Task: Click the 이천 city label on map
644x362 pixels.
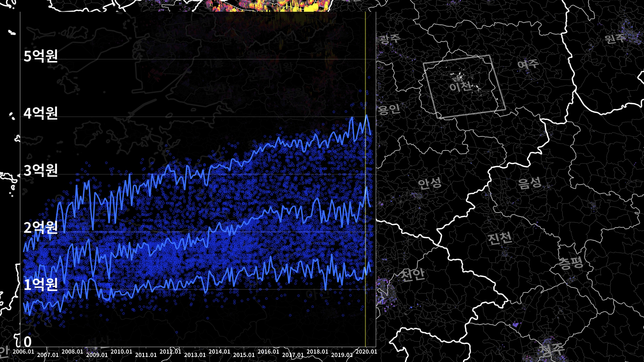Action: pyautogui.click(x=460, y=87)
